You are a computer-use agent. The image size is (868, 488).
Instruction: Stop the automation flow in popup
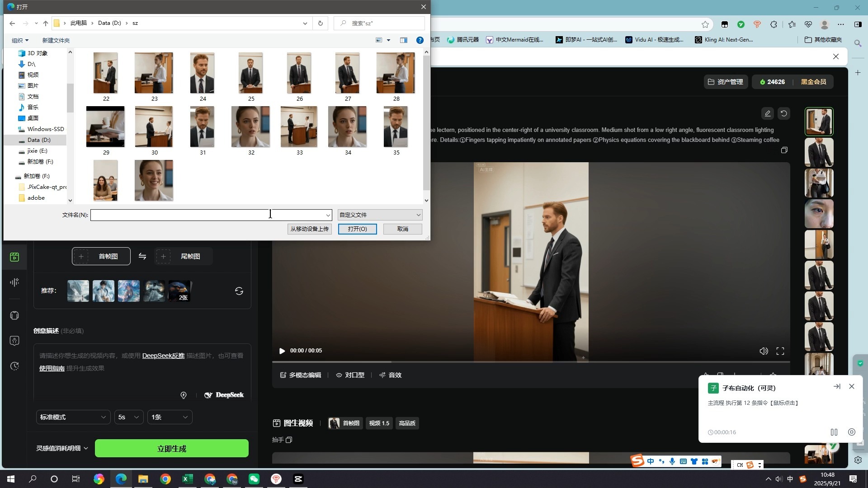coord(852,432)
